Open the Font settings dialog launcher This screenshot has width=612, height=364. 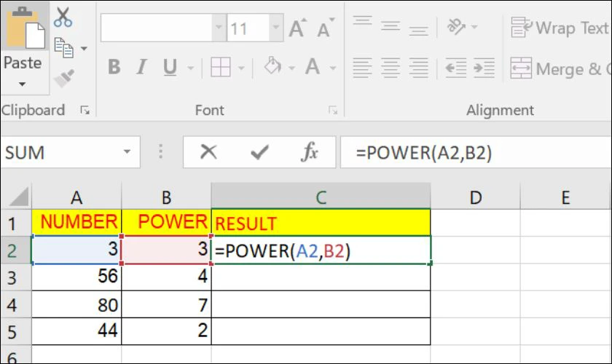[x=333, y=111]
